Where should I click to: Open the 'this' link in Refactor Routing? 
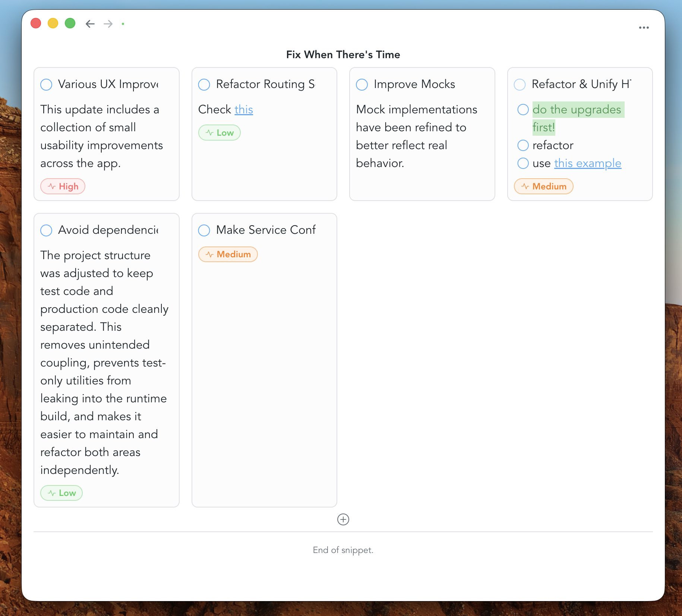click(244, 110)
